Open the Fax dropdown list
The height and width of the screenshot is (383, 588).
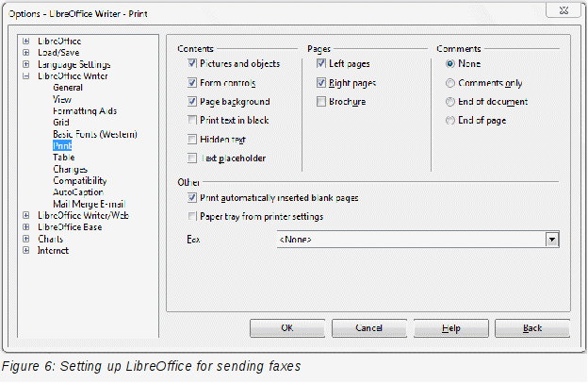(552, 240)
